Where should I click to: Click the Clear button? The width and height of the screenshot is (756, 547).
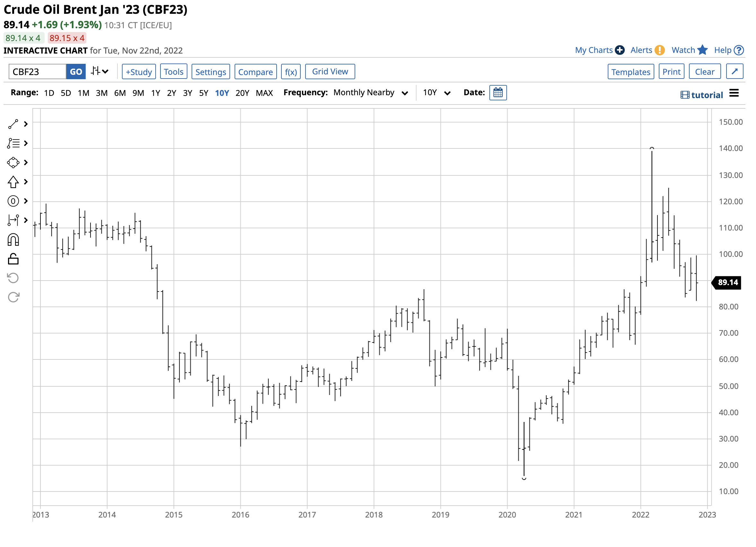pos(705,72)
